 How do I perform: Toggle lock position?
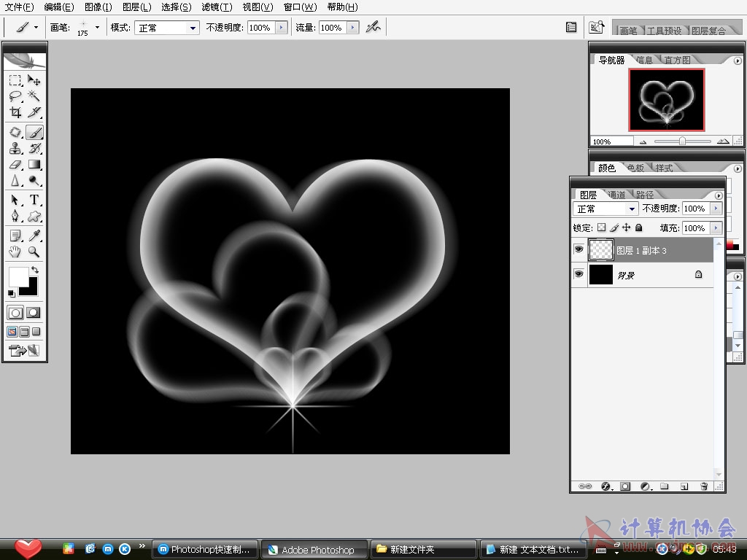click(627, 227)
